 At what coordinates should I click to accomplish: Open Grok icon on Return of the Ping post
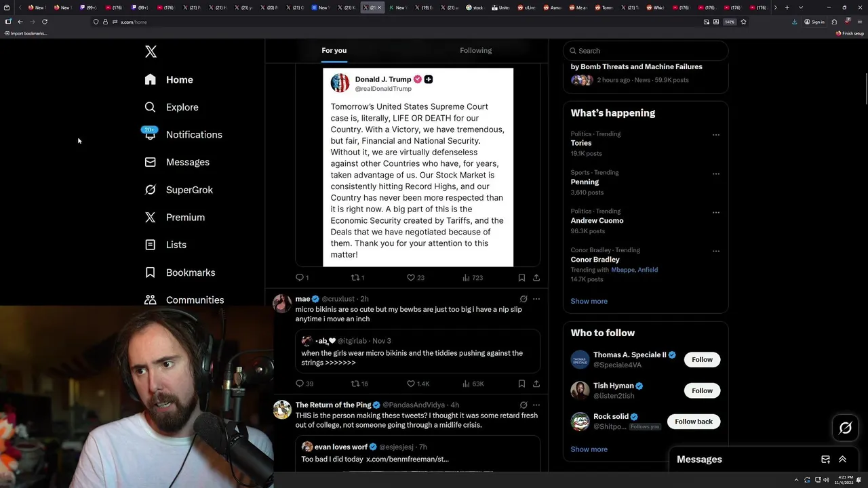click(524, 405)
